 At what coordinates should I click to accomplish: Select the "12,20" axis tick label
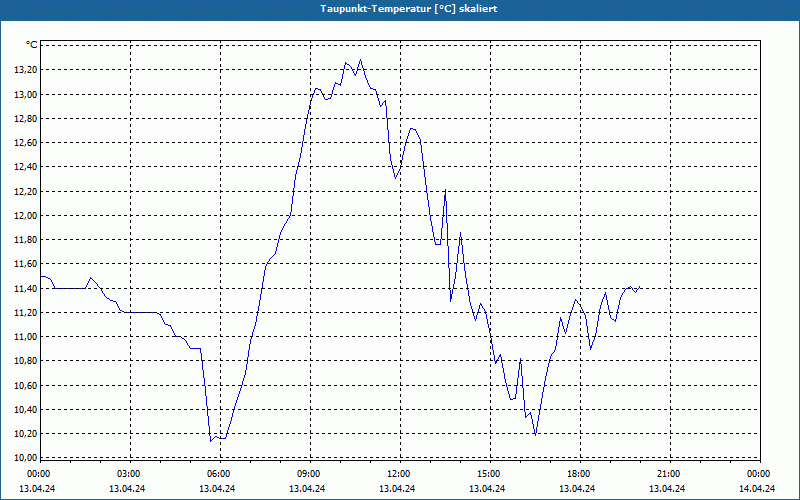[24, 191]
